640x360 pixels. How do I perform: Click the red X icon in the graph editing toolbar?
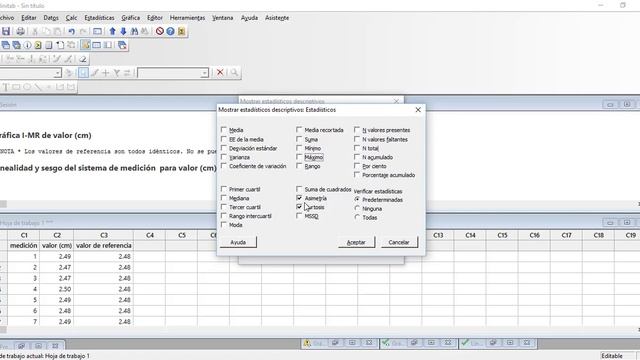click(x=220, y=73)
